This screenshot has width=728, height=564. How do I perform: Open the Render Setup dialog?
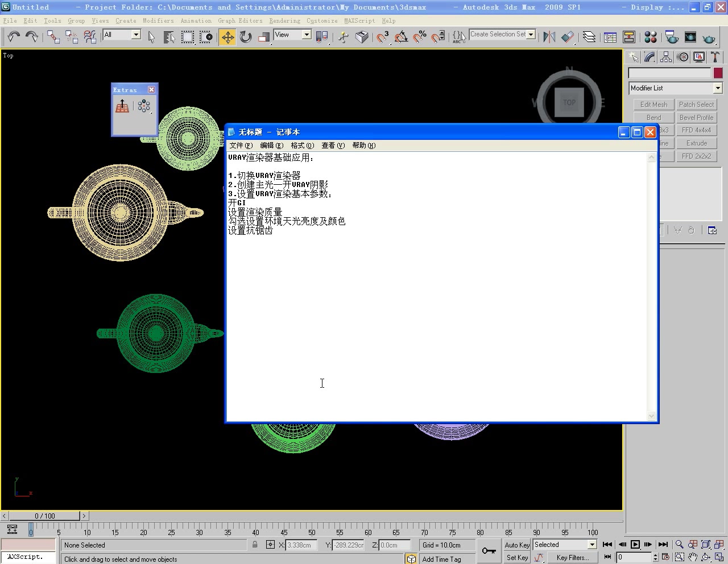pyautogui.click(x=672, y=37)
